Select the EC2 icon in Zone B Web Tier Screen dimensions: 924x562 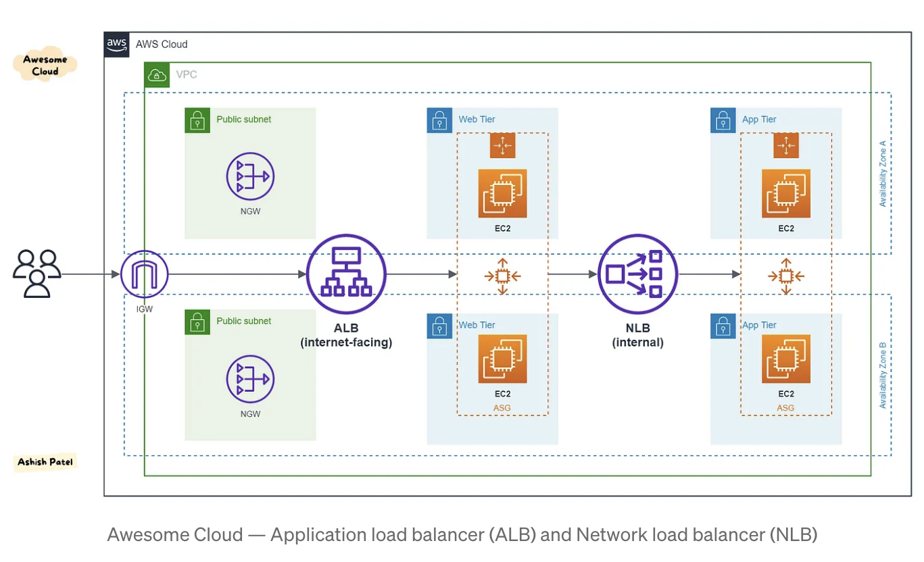pyautogui.click(x=502, y=359)
